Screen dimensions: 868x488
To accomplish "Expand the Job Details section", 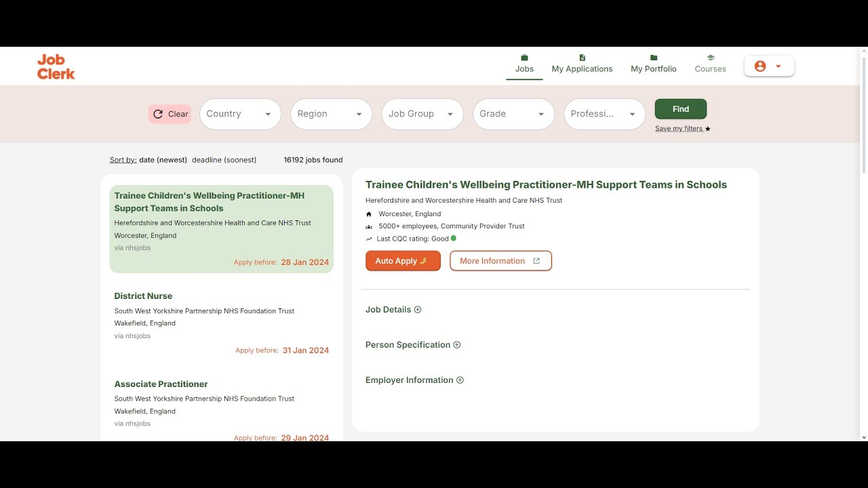I will [393, 310].
